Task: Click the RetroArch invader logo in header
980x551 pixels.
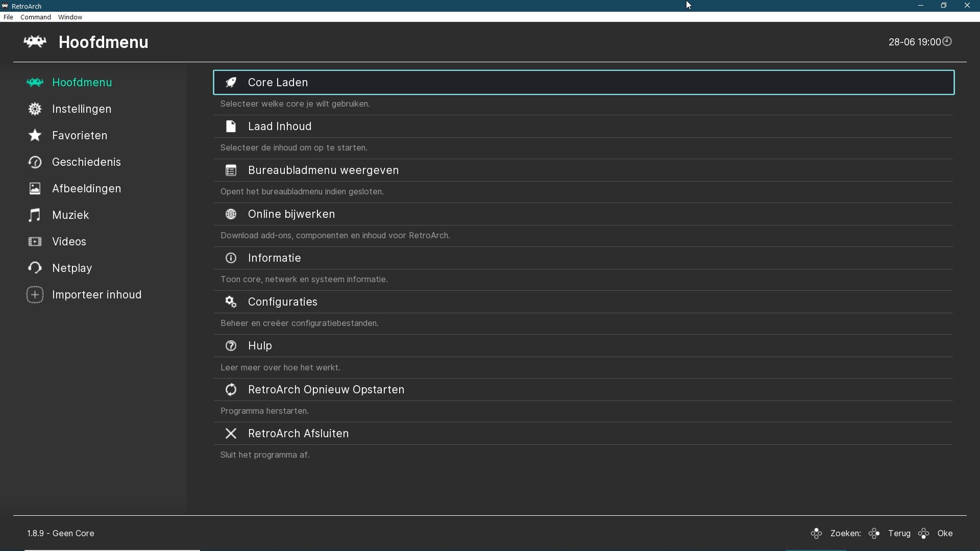Action: [35, 41]
